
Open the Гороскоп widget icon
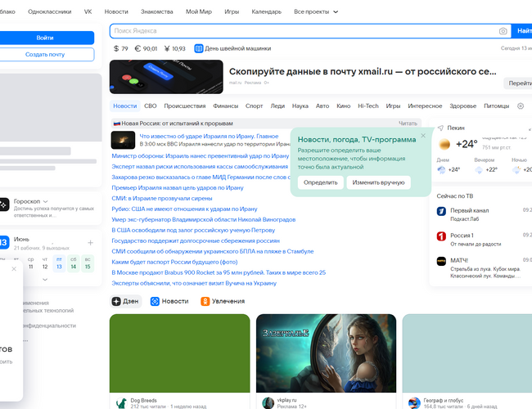[4, 205]
